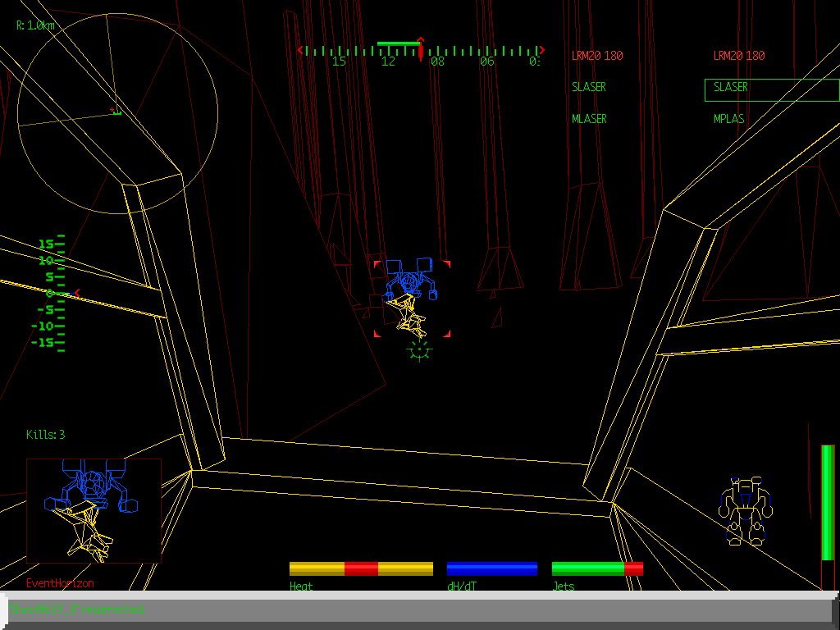Select the right-column LRM20 180 weapon

tap(739, 56)
